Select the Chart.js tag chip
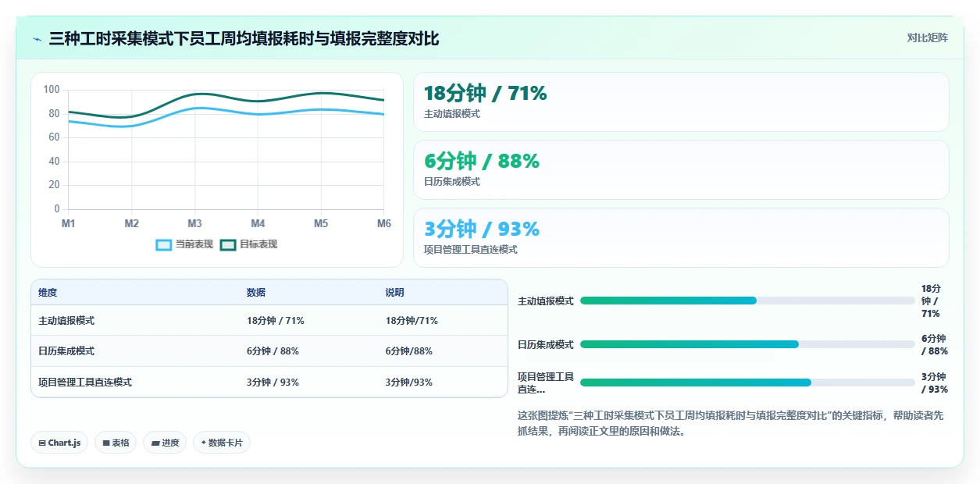980x484 pixels. (60, 443)
